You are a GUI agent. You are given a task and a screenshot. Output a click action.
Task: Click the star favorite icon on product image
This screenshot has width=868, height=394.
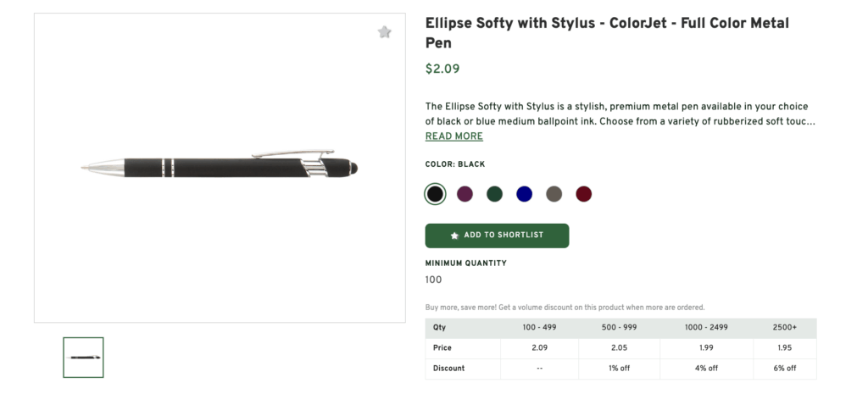click(x=384, y=32)
